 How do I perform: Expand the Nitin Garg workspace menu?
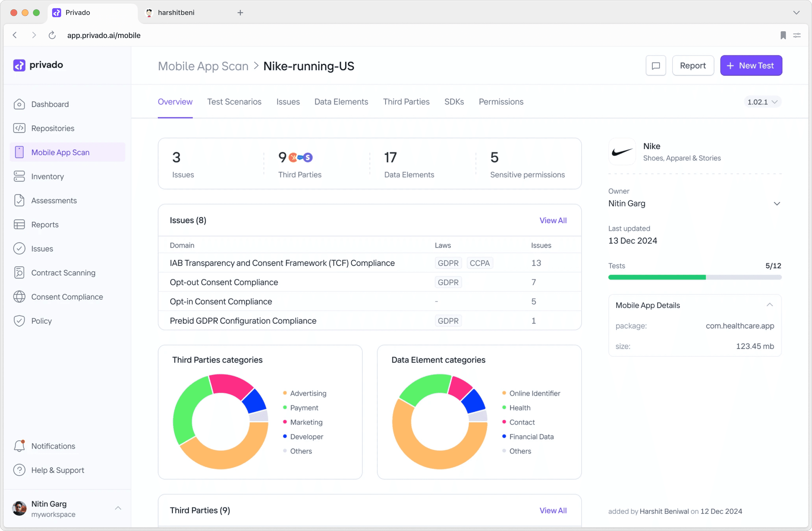(x=118, y=508)
